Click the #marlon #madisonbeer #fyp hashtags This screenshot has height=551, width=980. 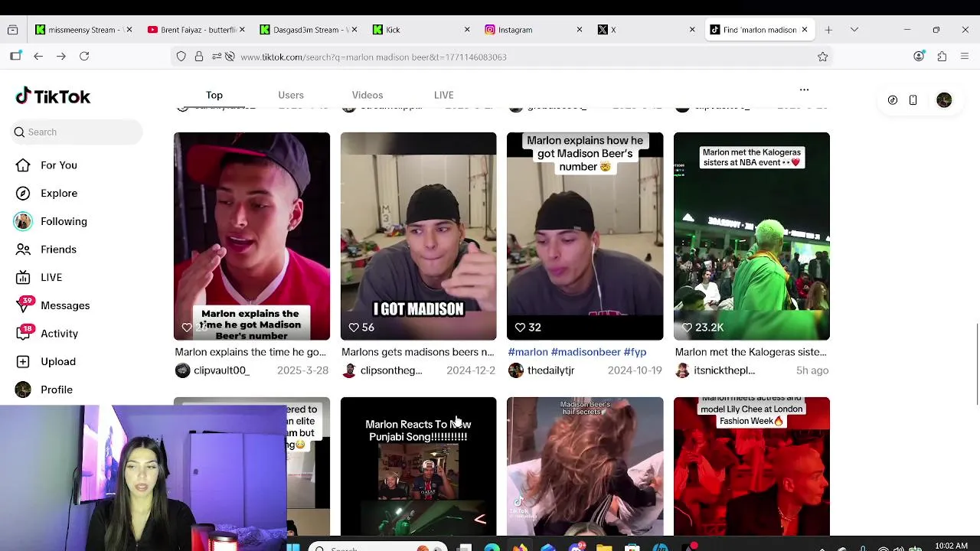click(577, 352)
